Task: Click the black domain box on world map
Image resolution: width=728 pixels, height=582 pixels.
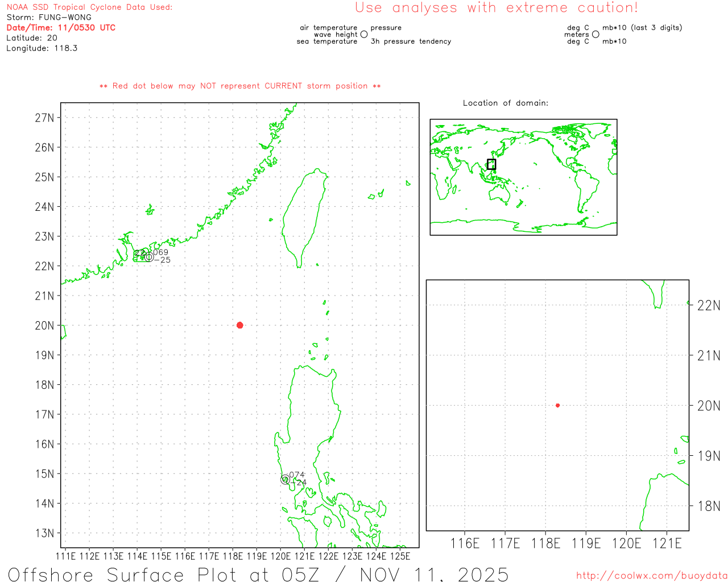Action: coord(491,164)
